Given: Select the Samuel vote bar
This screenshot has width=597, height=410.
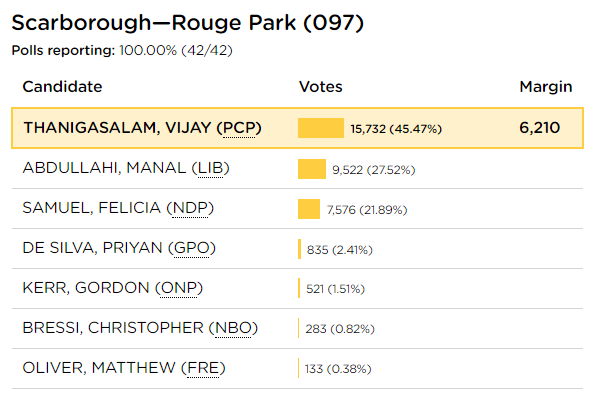Looking at the screenshot, I should [309, 209].
